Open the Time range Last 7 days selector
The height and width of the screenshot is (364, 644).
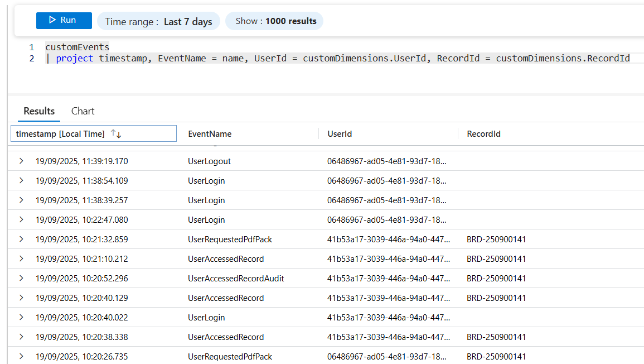pos(158,22)
